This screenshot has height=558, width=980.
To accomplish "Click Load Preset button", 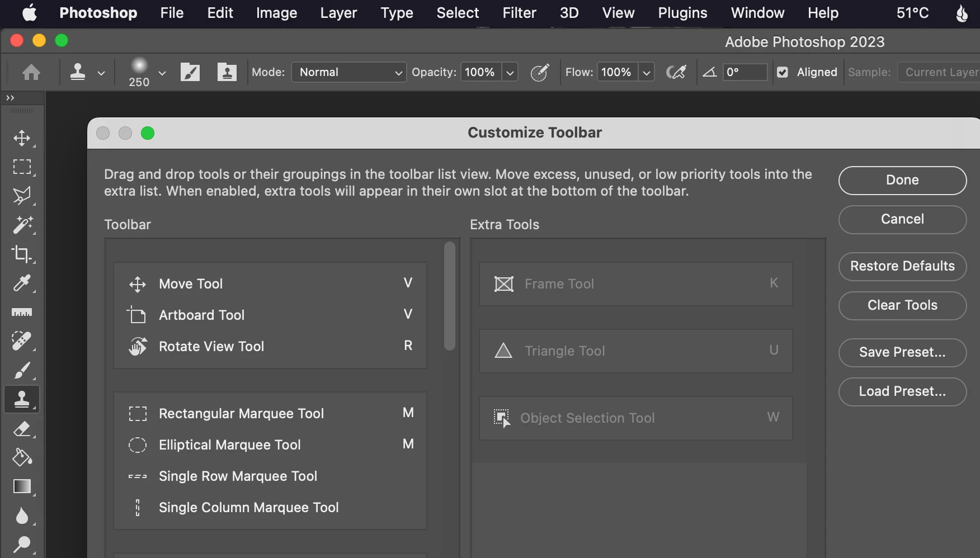I will coord(902,391).
